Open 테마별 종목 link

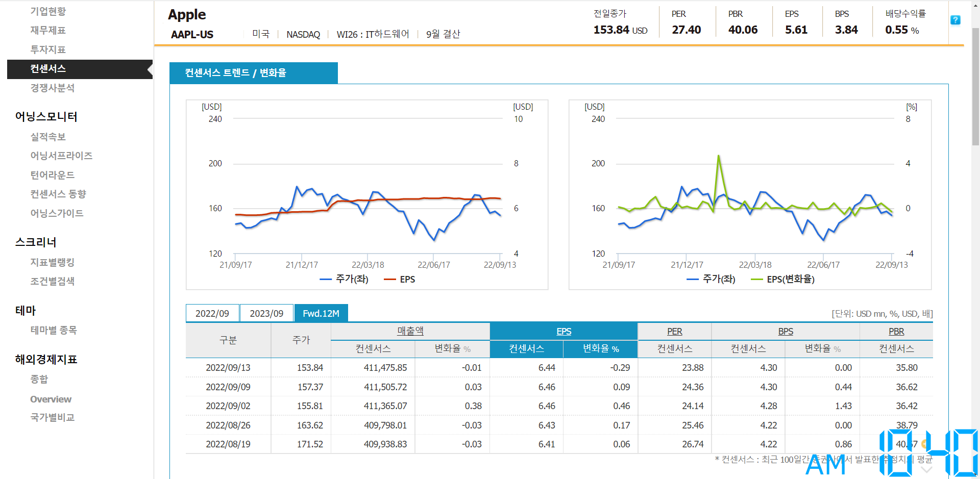(54, 330)
